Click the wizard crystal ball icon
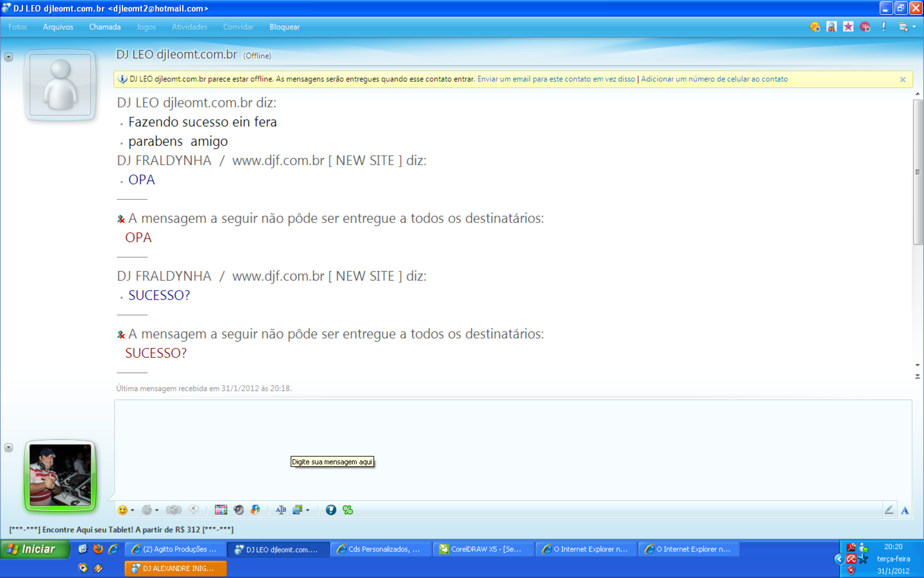Viewport: 924px width, 578px height. pos(831,27)
